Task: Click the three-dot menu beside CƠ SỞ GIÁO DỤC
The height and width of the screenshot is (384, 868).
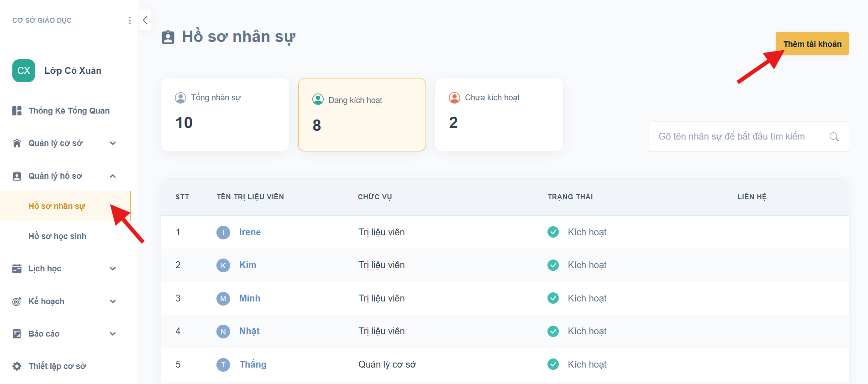Action: (130, 21)
